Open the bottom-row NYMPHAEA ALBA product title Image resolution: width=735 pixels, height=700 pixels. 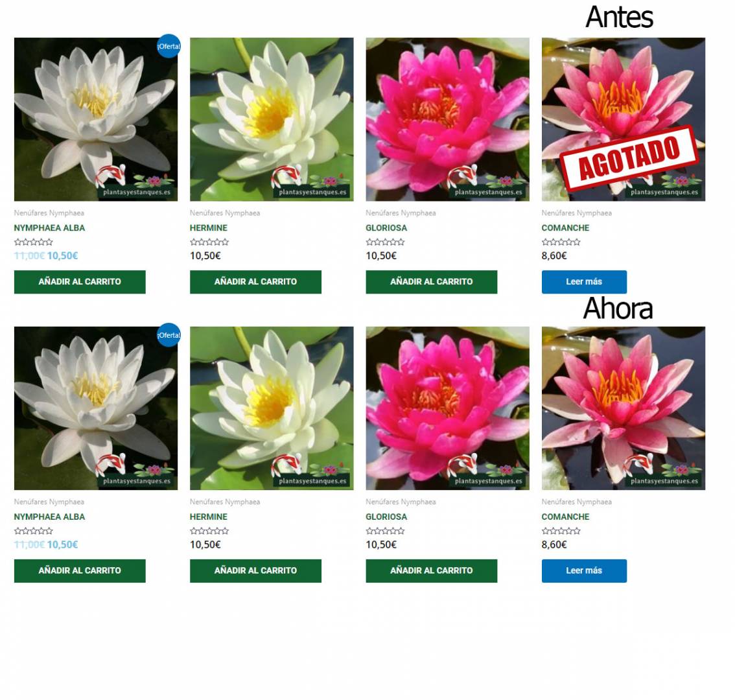(49, 517)
